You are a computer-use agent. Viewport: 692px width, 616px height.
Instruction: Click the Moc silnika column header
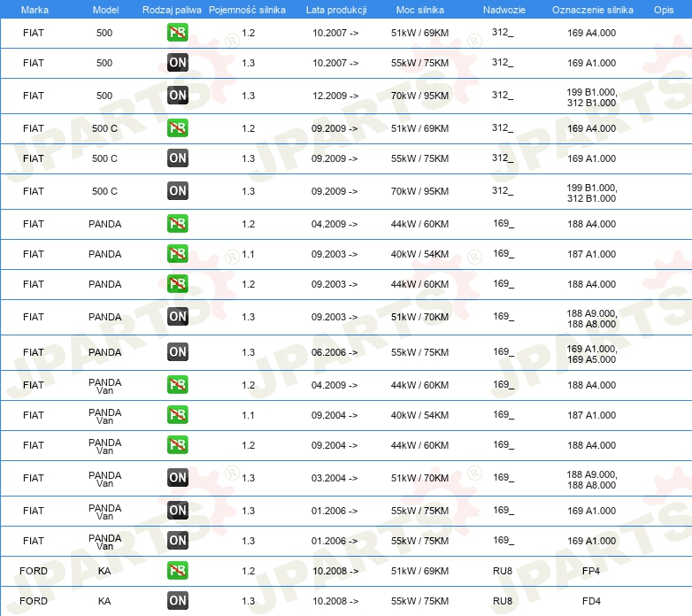click(x=420, y=10)
